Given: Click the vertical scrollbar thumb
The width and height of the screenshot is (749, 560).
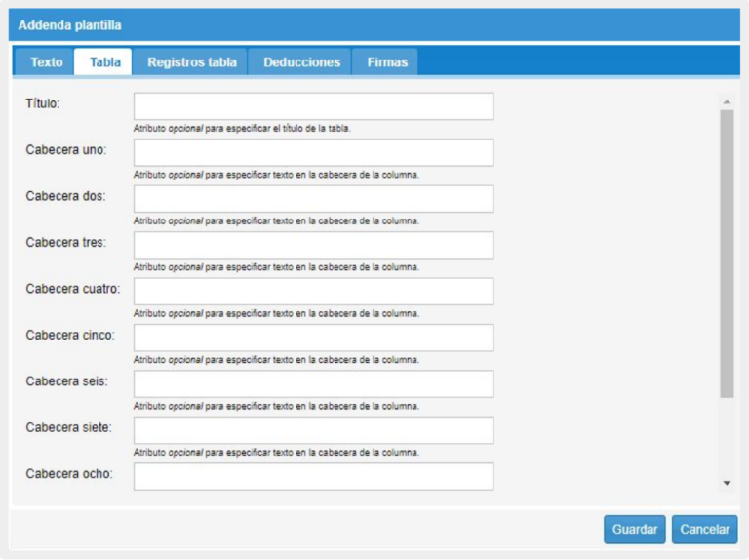Looking at the screenshot, I should tap(727, 254).
